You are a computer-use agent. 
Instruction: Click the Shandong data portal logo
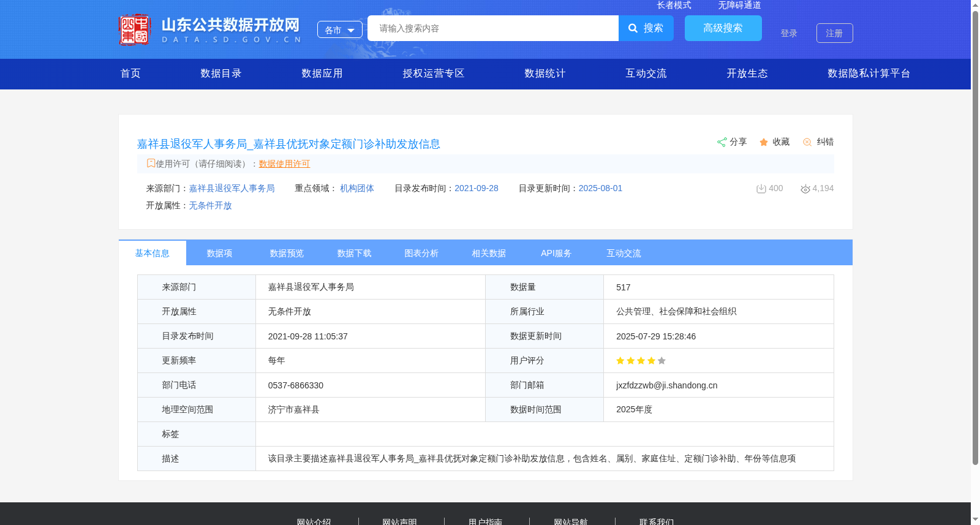[210, 29]
